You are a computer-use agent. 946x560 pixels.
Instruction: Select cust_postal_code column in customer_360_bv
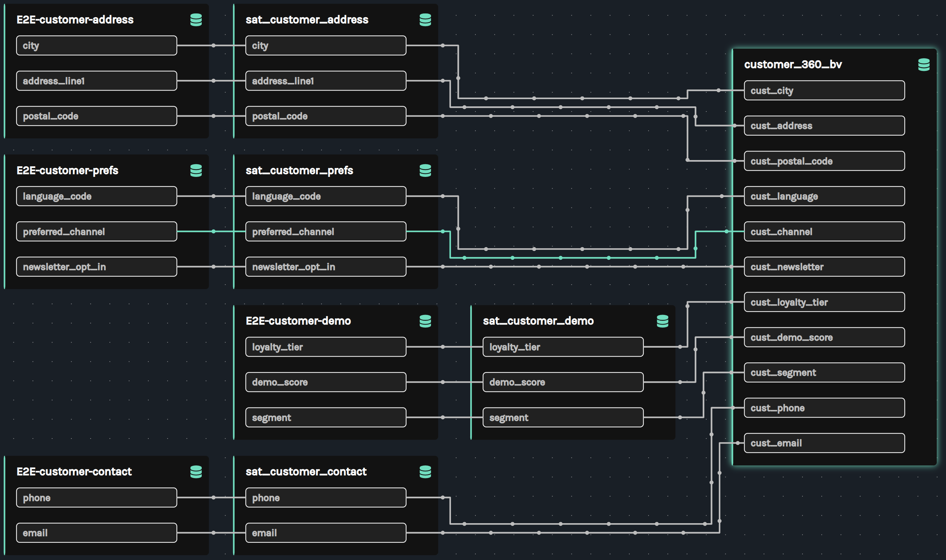pyautogui.click(x=824, y=161)
